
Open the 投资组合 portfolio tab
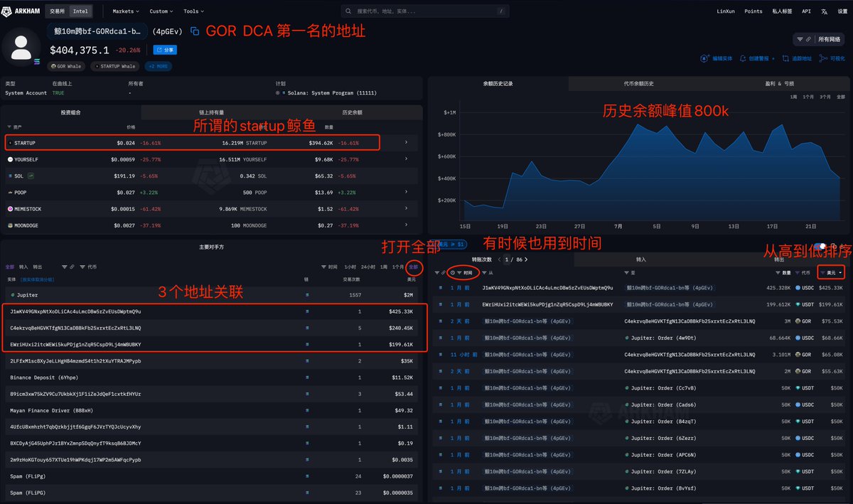70,112
